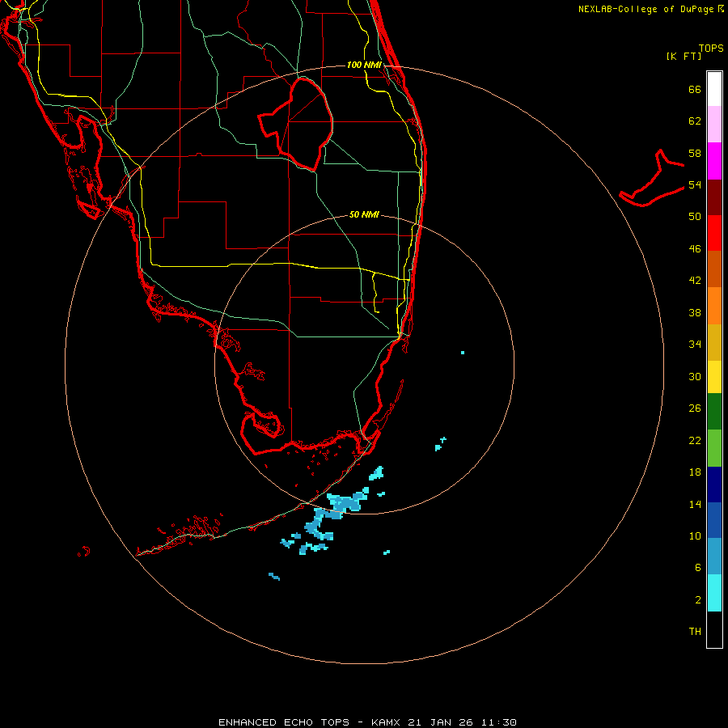The width and height of the screenshot is (728, 728).
Task: Click the dark orange swatch near 42
Action: point(714,269)
